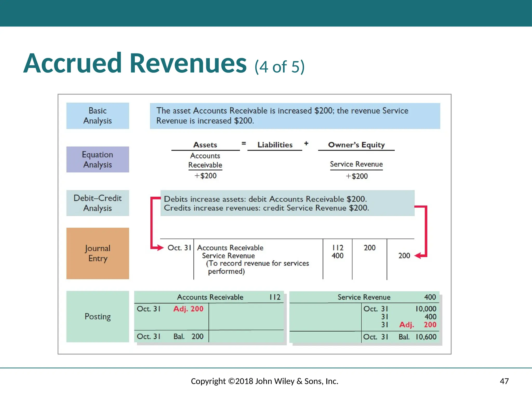Click the basic analysis explanation text box
The width and height of the screenshot is (532, 399).
pyautogui.click(x=295, y=116)
